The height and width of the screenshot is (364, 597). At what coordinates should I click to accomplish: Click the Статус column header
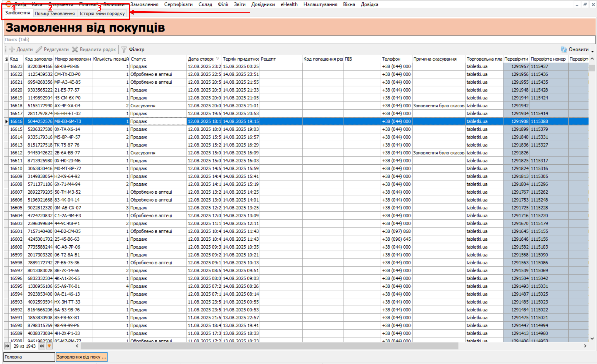[x=138, y=59]
